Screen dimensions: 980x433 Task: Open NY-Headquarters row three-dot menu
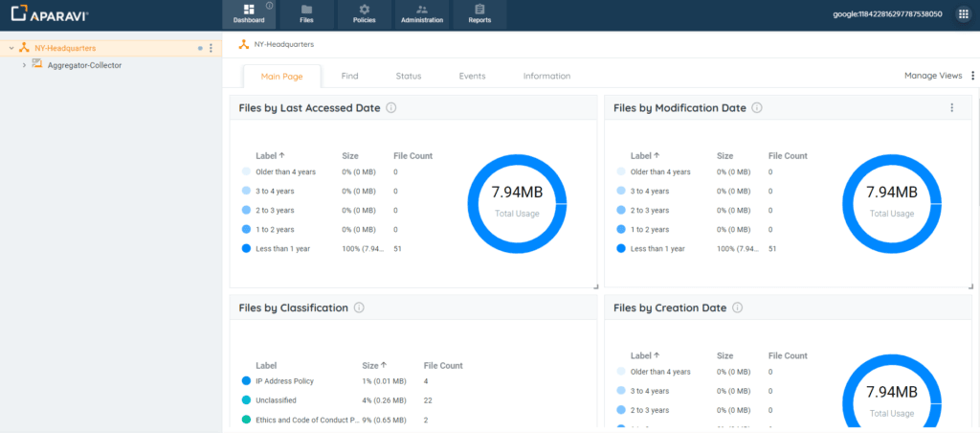click(211, 48)
